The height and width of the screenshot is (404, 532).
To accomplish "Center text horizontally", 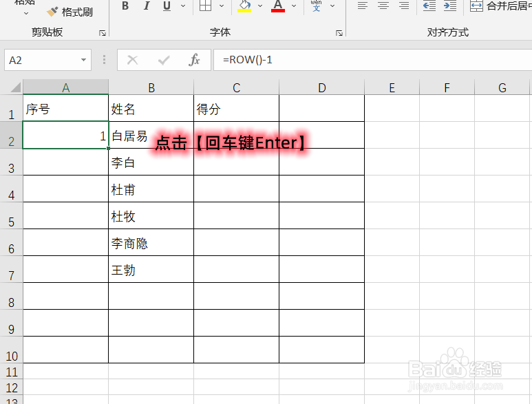I will (383, 6).
